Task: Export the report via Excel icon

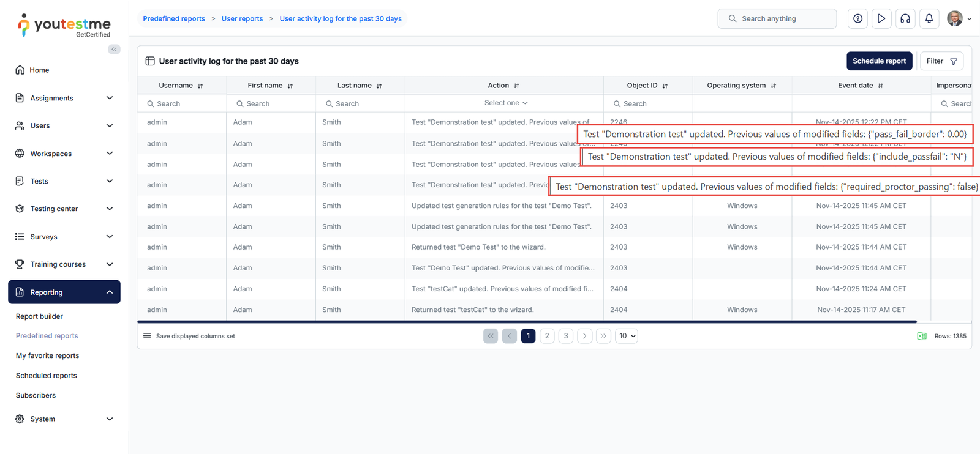Action: pos(921,336)
